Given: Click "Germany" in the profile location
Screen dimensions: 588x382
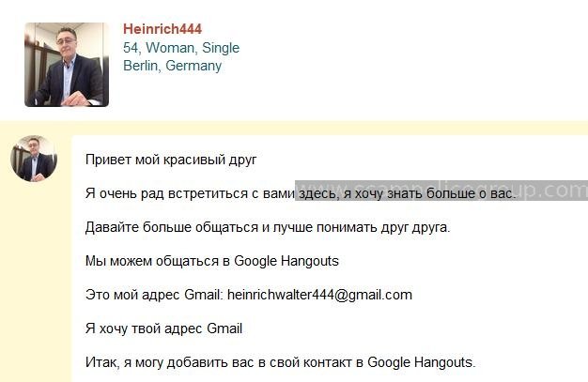Looking at the screenshot, I should (x=193, y=66).
